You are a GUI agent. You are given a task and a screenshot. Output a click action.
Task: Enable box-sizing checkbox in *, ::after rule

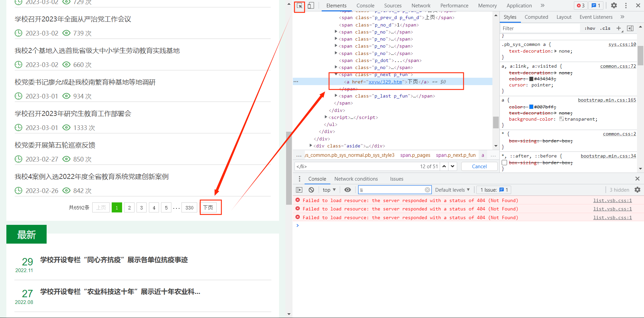coord(504,163)
